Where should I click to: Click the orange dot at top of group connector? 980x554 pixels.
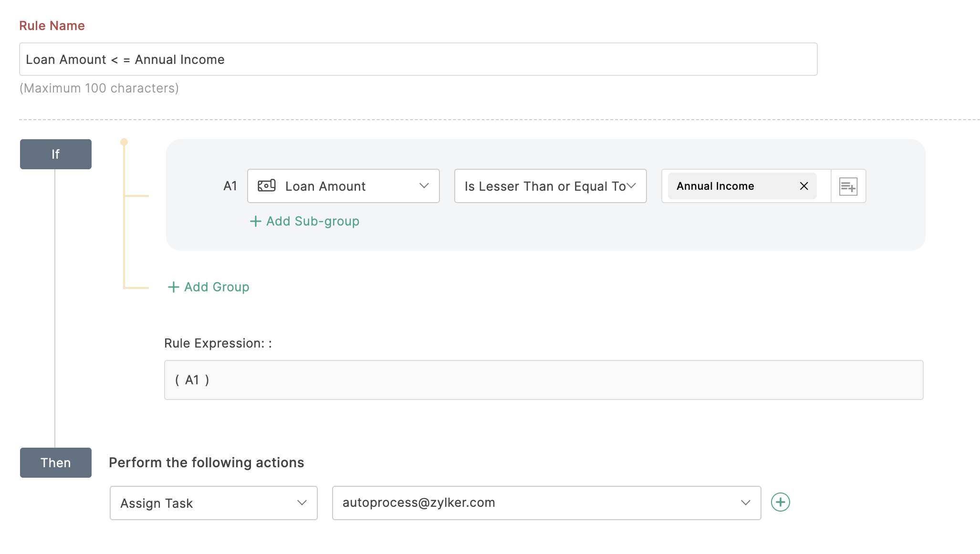pyautogui.click(x=124, y=142)
